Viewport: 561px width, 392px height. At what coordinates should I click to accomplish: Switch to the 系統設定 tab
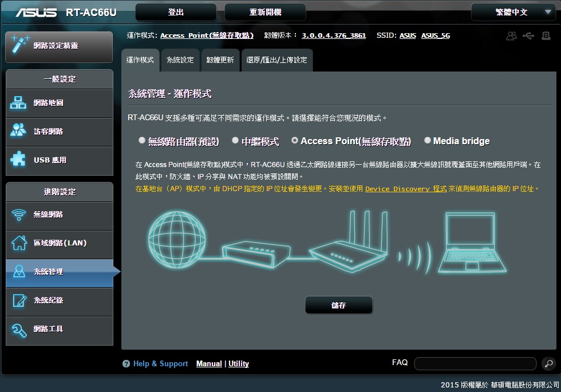(180, 60)
